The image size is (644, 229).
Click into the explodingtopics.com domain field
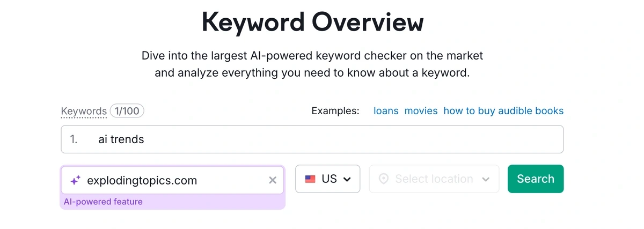pyautogui.click(x=172, y=180)
